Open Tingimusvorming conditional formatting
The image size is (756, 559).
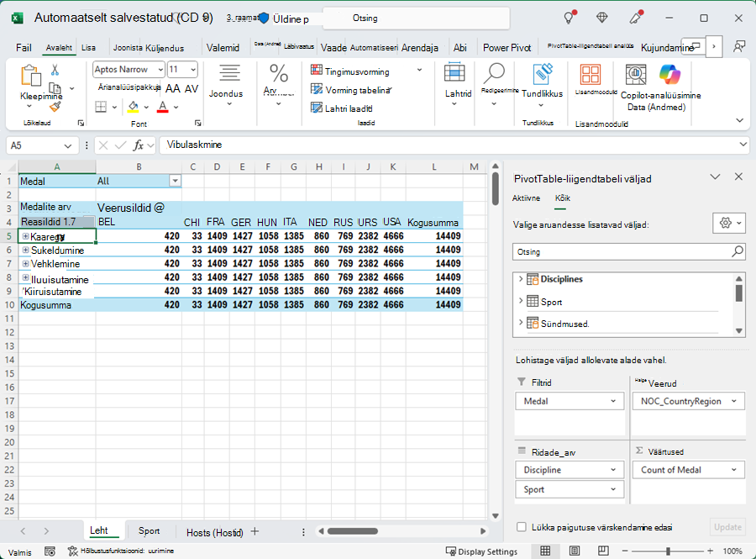coord(366,71)
